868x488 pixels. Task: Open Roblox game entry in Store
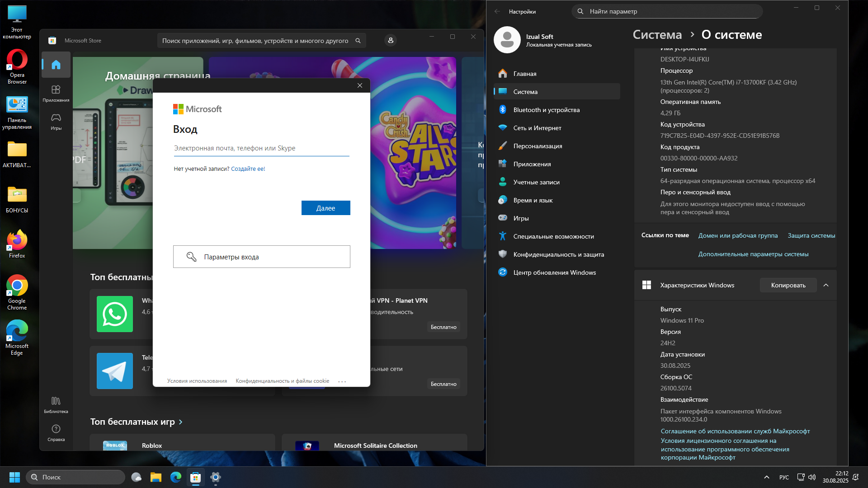tap(182, 443)
